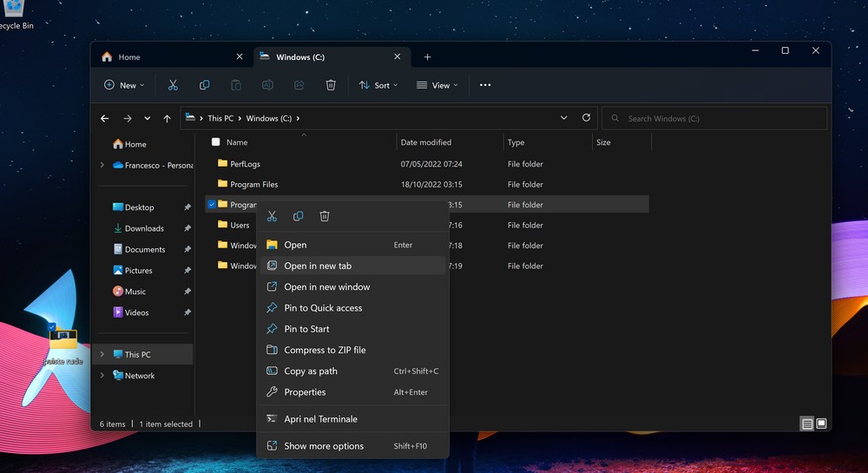Click the 18/10/2022 03:15 date for Program Files
This screenshot has height=473, width=868.
431,184
